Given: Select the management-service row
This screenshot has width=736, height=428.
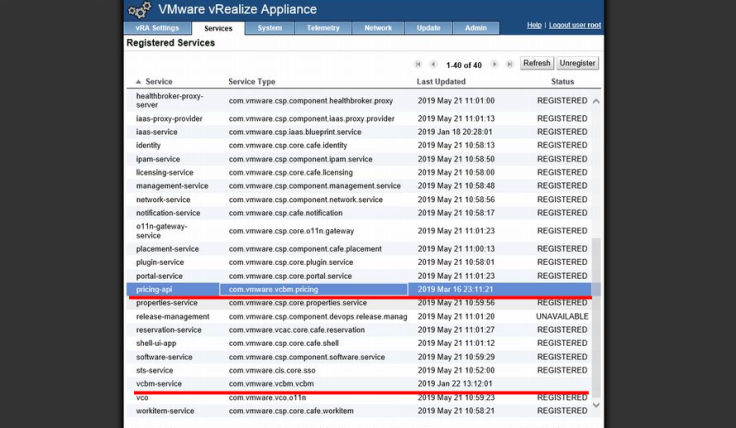Looking at the screenshot, I should 359,186.
